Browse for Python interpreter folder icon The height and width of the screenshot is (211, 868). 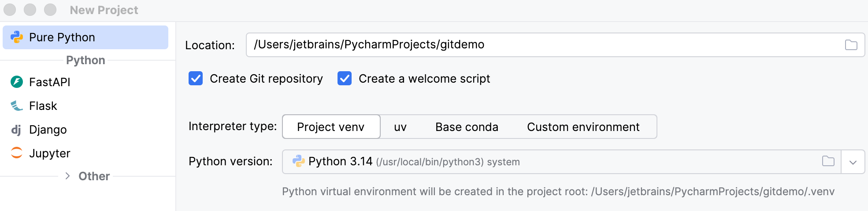[x=828, y=161]
